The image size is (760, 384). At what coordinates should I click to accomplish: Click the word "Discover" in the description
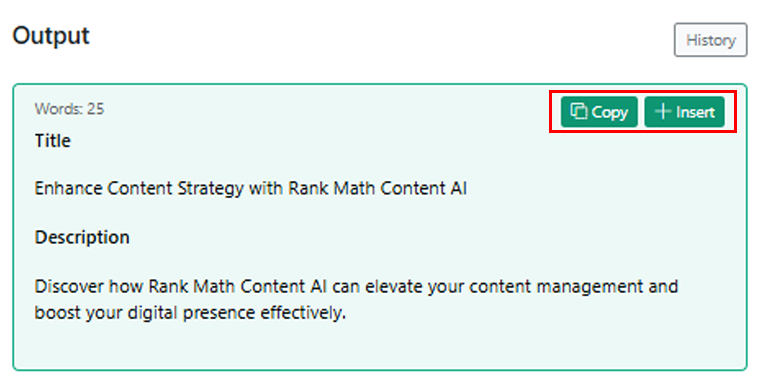tap(69, 286)
